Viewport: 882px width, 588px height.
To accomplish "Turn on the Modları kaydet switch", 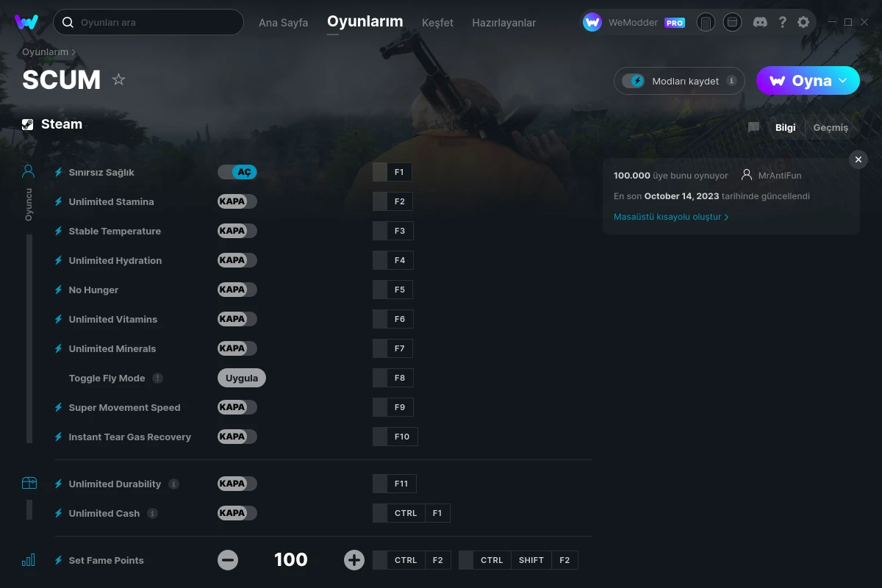I will 633,81.
